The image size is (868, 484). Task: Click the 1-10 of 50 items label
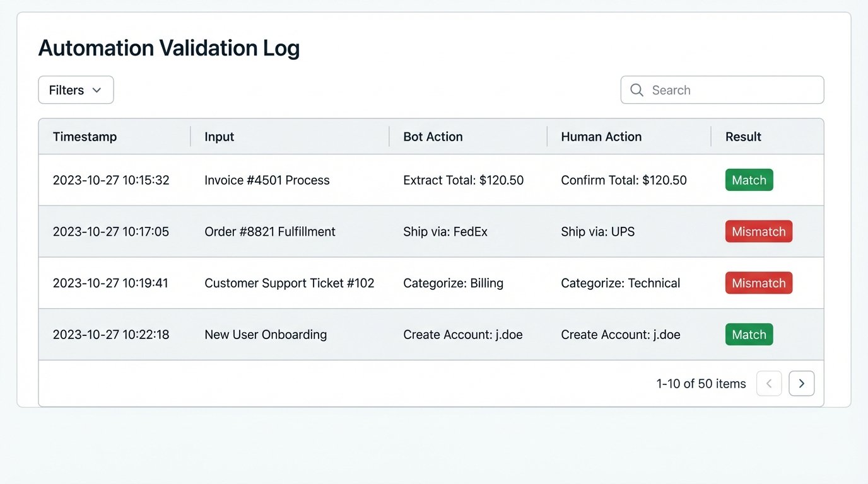point(701,383)
